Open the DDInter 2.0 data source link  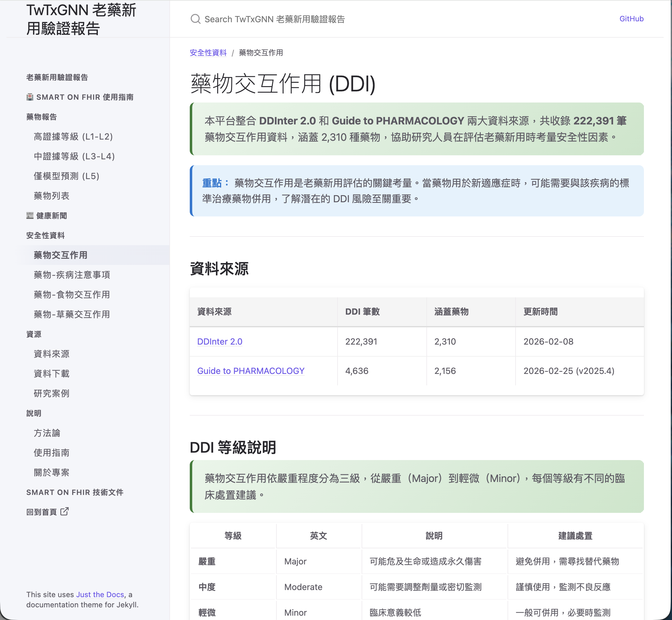coord(220,341)
